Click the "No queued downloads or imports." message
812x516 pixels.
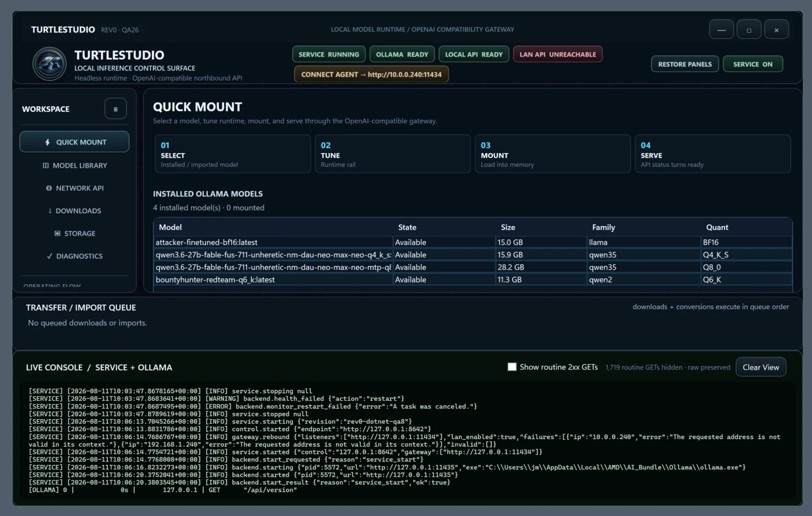click(x=87, y=323)
